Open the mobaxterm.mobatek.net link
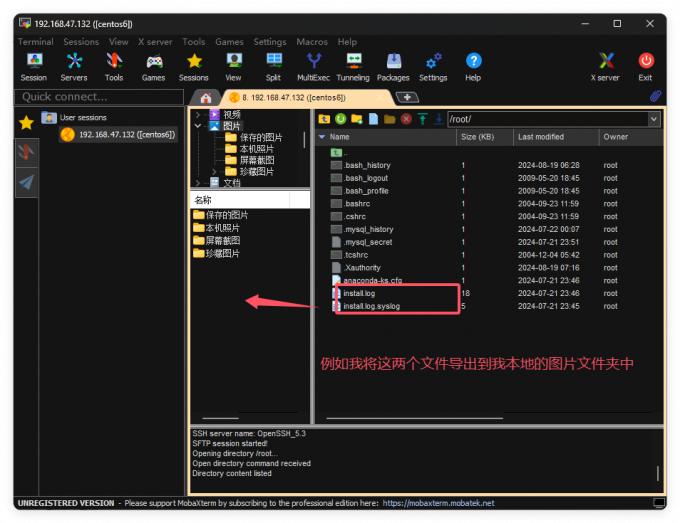 [x=438, y=503]
